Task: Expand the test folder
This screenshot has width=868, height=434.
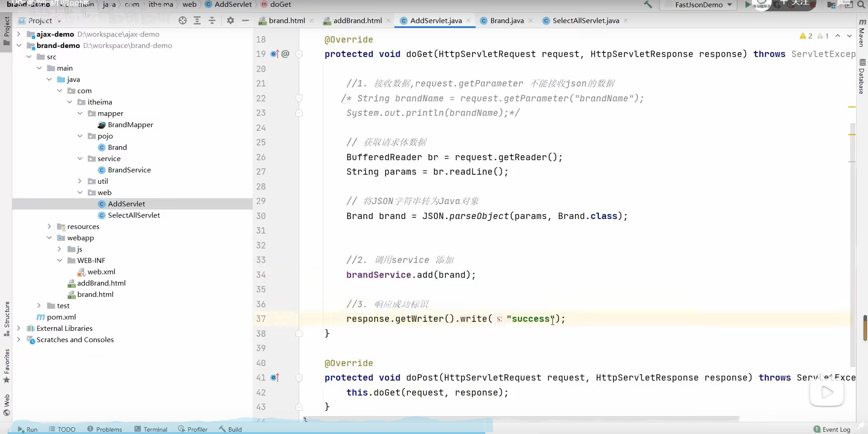Action: click(x=39, y=305)
